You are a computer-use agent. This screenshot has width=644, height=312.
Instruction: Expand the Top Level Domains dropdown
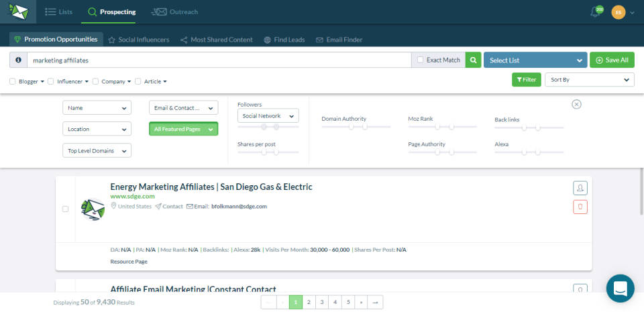tap(97, 151)
